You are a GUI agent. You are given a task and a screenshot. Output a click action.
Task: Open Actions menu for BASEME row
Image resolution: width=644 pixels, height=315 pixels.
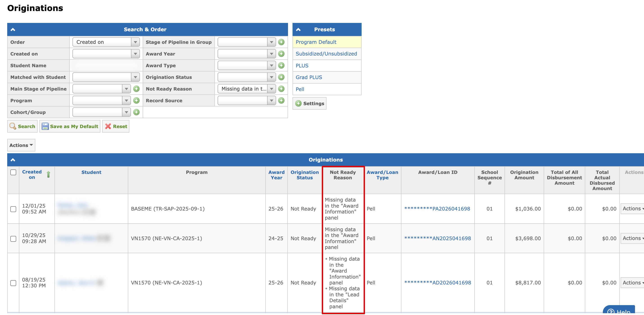pos(633,209)
